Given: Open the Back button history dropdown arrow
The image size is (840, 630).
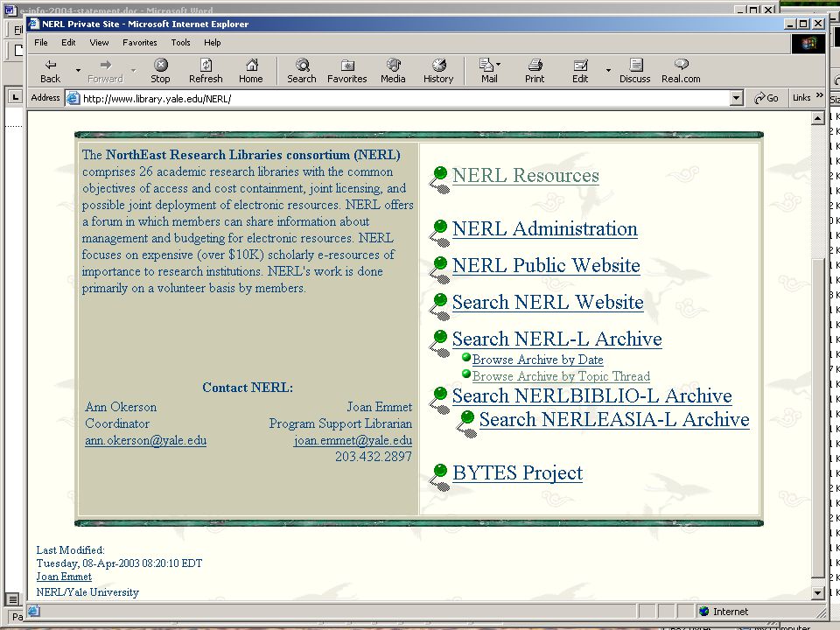Looking at the screenshot, I should (78, 71).
